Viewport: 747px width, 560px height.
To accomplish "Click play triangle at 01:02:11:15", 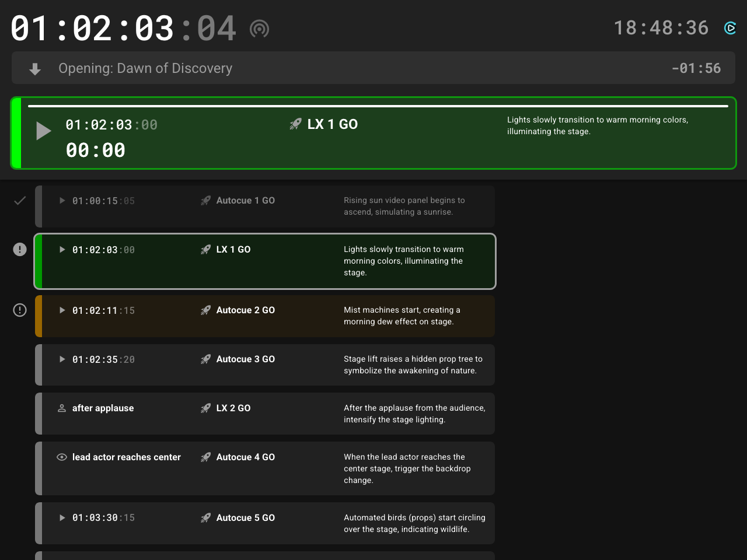I will 62,310.
